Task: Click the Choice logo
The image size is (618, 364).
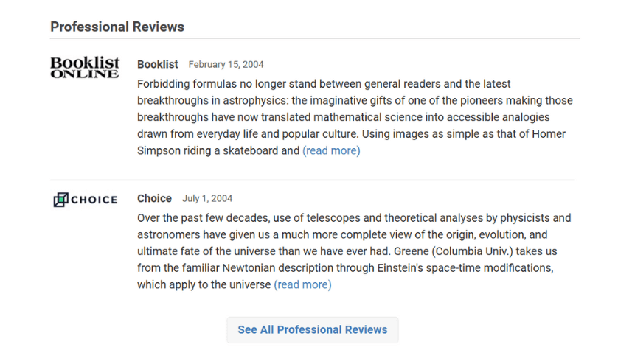Action: (x=86, y=200)
